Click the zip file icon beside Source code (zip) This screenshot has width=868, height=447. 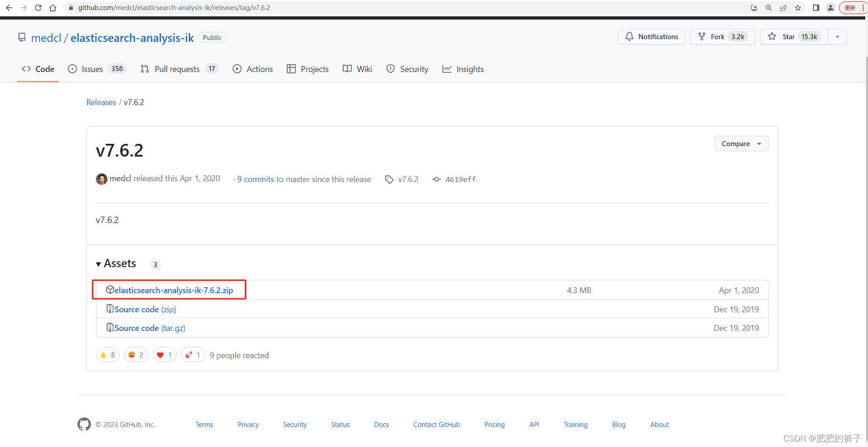pyautogui.click(x=110, y=309)
